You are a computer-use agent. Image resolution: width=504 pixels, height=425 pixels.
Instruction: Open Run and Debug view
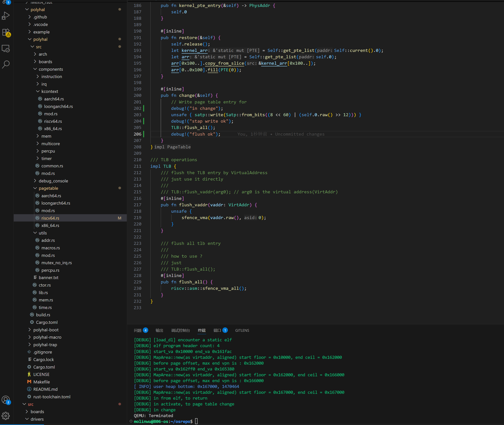(6, 16)
